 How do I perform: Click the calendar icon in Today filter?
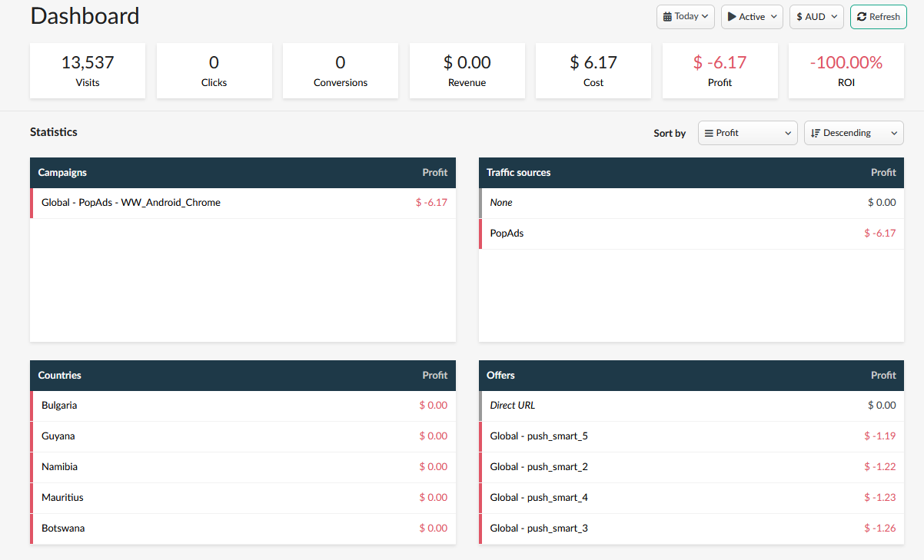667,17
